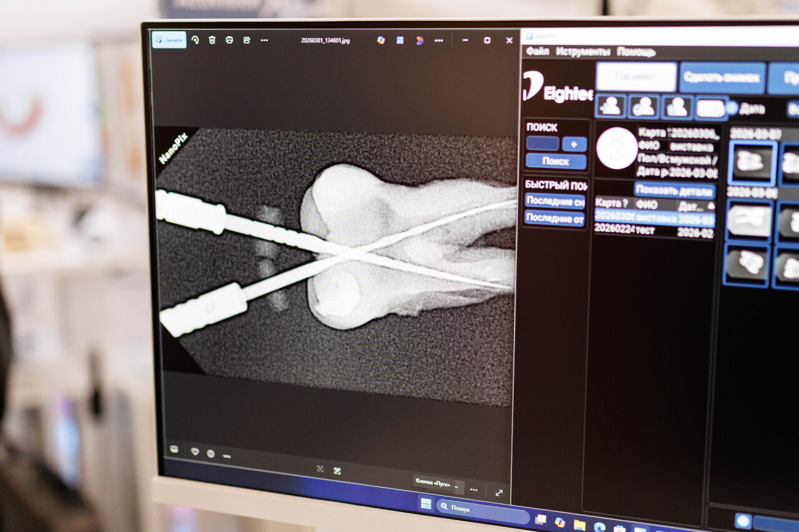Image resolution: width=799 pixels, height=532 pixels.
Task: Select the first x-ray thumbnail
Action: click(x=752, y=162)
